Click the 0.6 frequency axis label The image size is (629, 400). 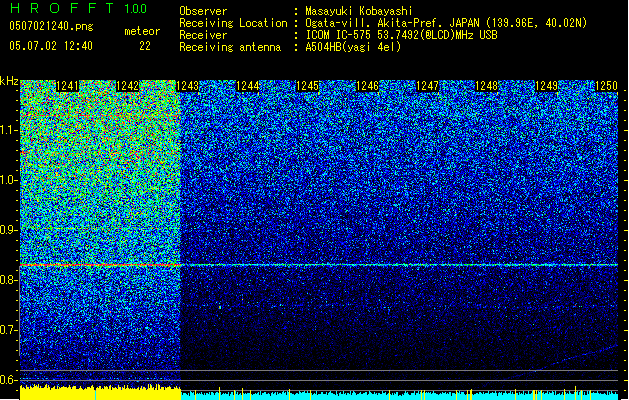coord(9,380)
